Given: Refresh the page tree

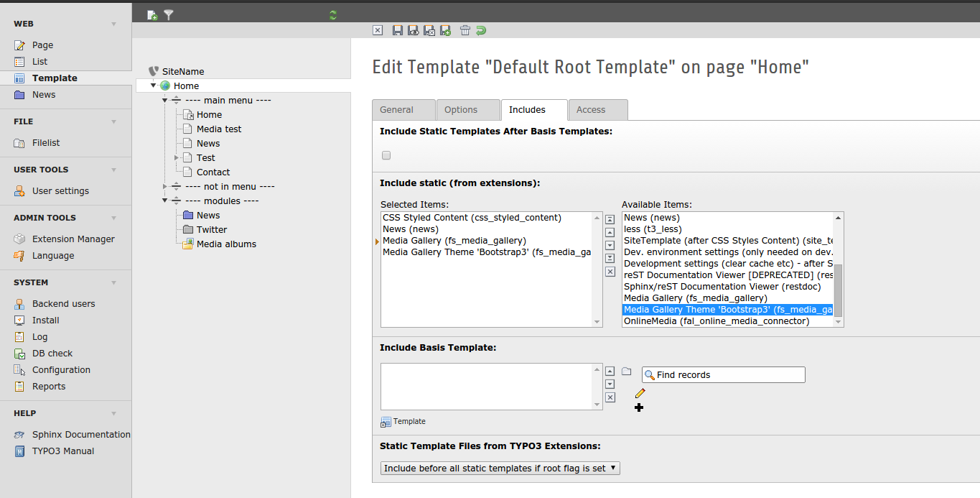Looking at the screenshot, I should coord(332,14).
